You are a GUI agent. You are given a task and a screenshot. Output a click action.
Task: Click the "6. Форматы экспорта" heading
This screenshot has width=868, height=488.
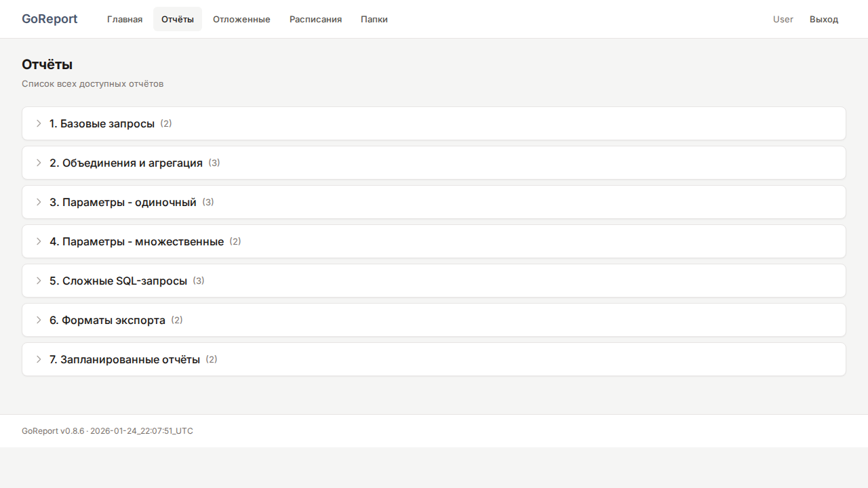point(107,320)
